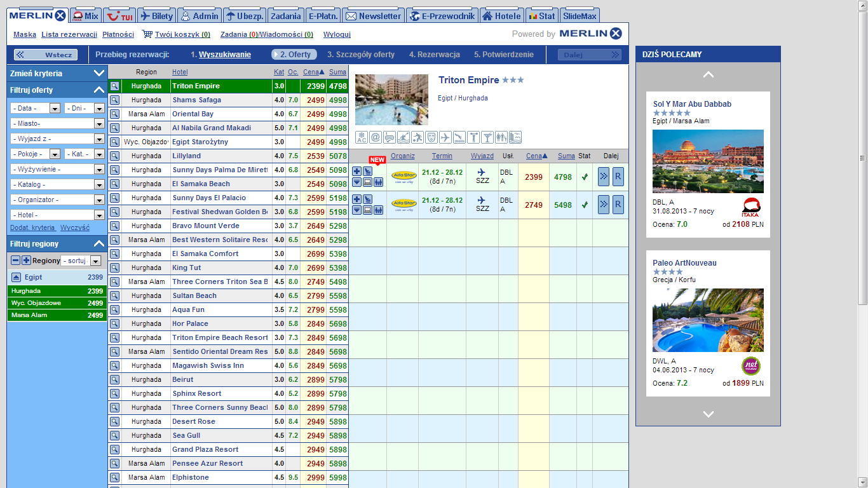868x488 pixels.
Task: Open the Data filter dropdown
Action: (x=35, y=108)
